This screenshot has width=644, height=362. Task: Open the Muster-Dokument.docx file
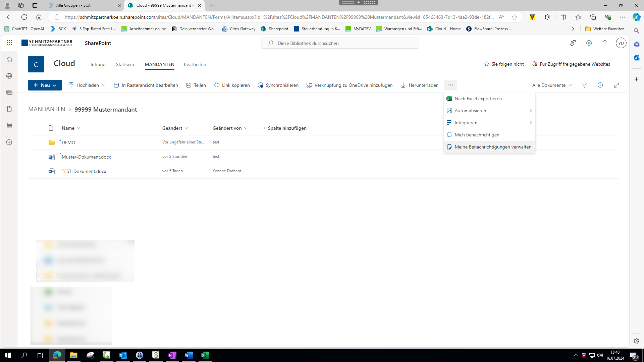86,157
